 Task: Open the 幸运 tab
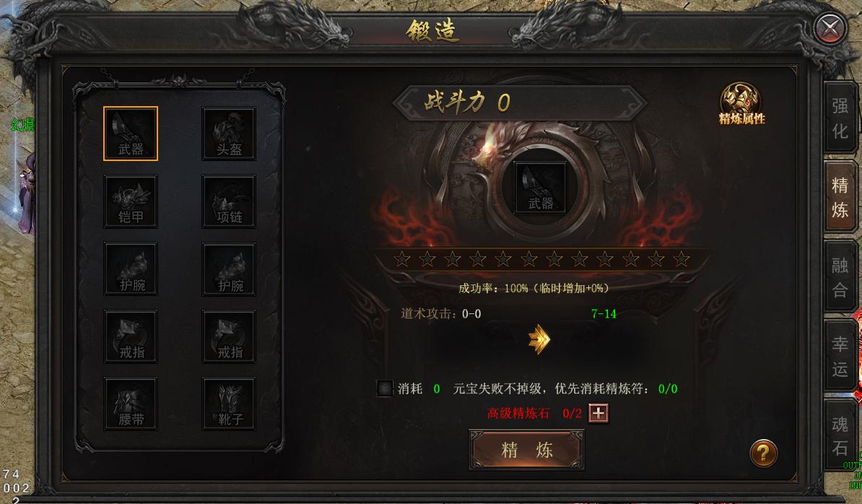click(x=840, y=357)
